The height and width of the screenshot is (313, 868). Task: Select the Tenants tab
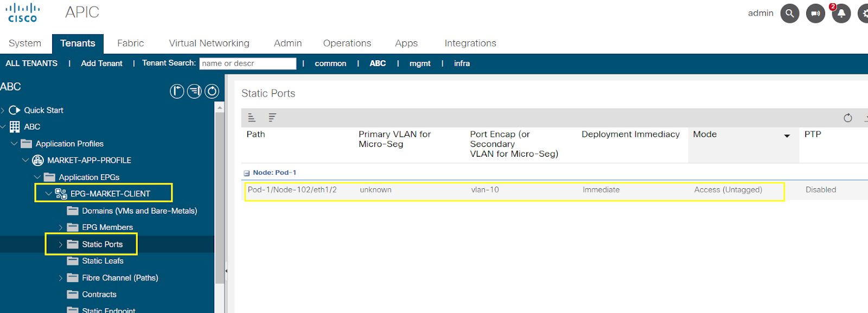click(x=78, y=43)
